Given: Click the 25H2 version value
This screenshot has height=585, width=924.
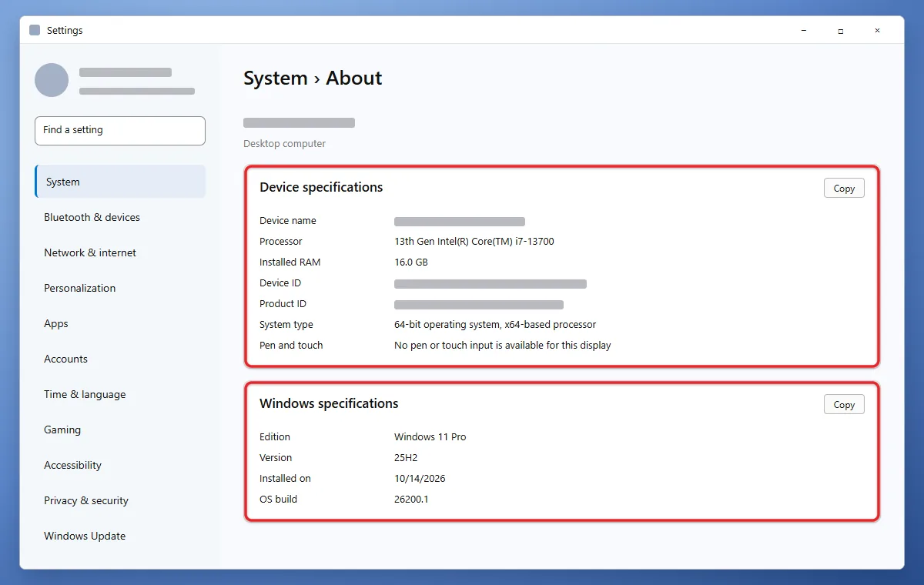Looking at the screenshot, I should click(x=406, y=457).
